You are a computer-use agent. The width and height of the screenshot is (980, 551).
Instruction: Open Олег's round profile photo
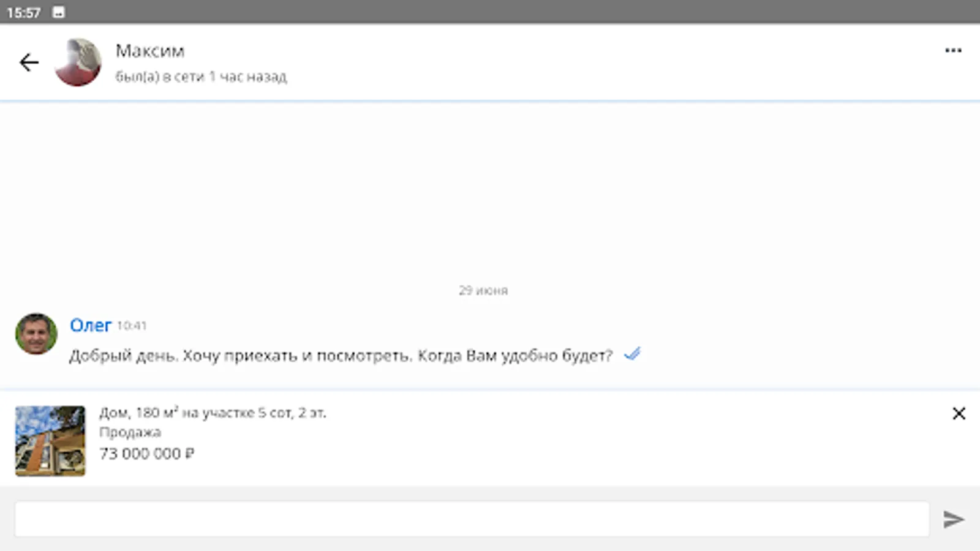click(36, 334)
